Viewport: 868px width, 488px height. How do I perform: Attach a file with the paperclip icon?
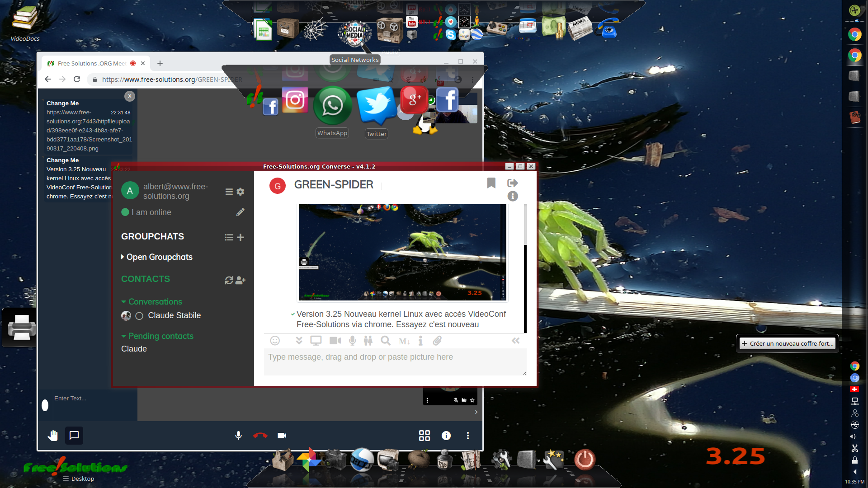(x=437, y=341)
